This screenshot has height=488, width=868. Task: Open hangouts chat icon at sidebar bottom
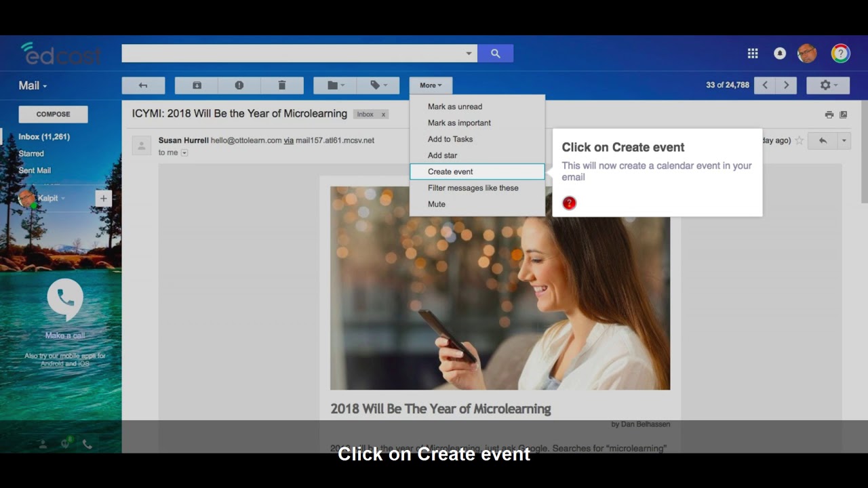click(x=66, y=444)
